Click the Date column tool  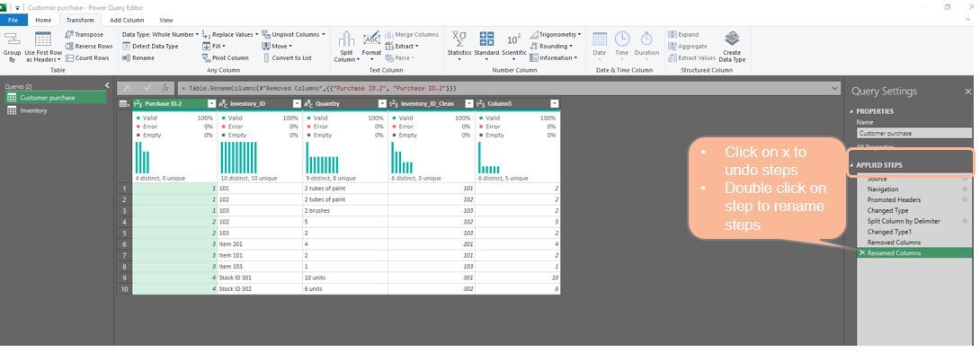(x=600, y=45)
